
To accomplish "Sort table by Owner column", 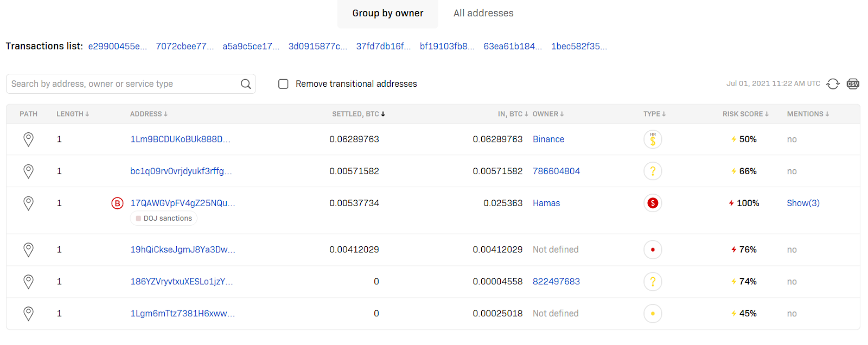I will pyautogui.click(x=548, y=114).
